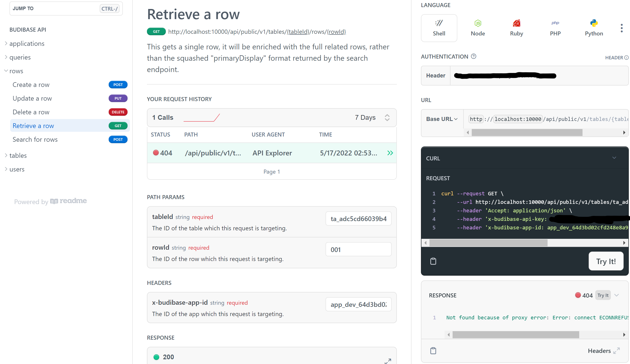
Task: Open the Base URL dropdown
Action: (442, 119)
